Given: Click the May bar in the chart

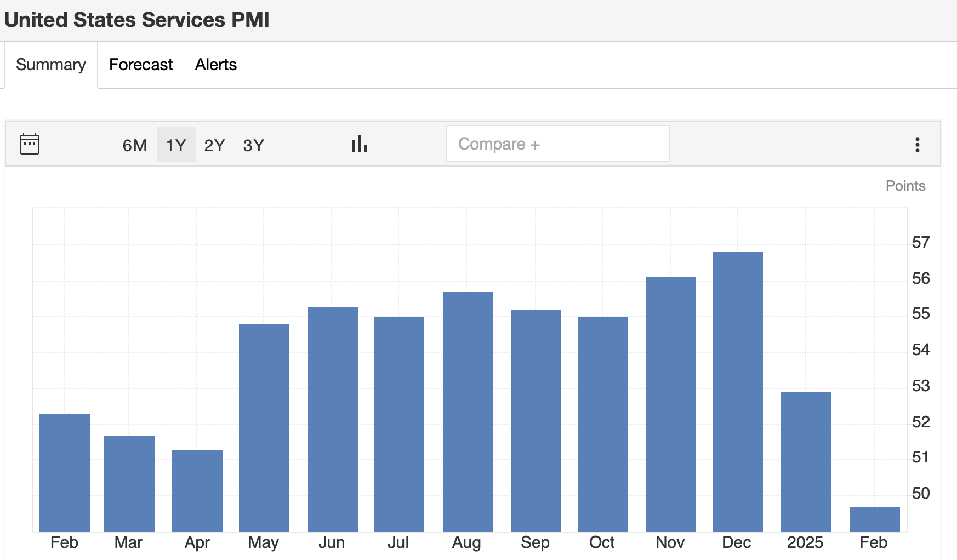Looking at the screenshot, I should (x=264, y=427).
